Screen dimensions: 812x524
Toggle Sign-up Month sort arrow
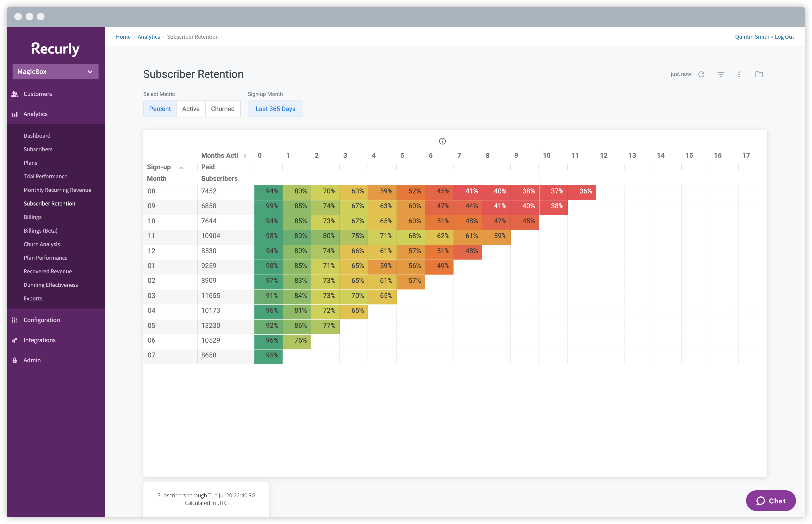pyautogui.click(x=182, y=168)
